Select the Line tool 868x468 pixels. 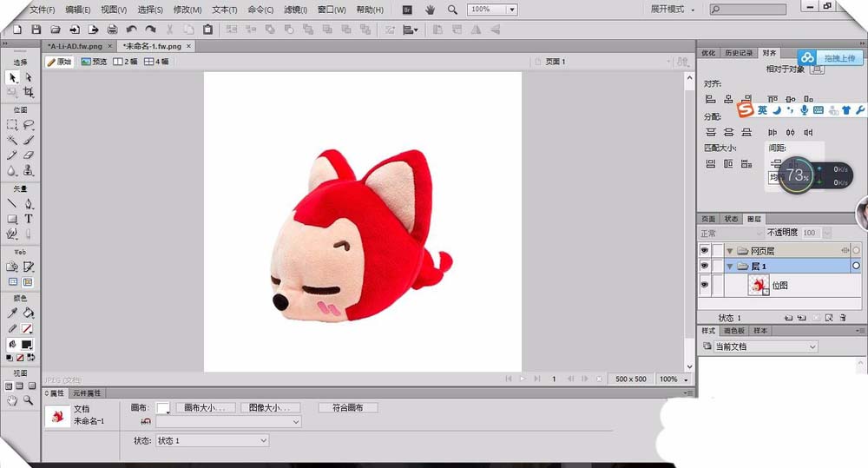12,204
